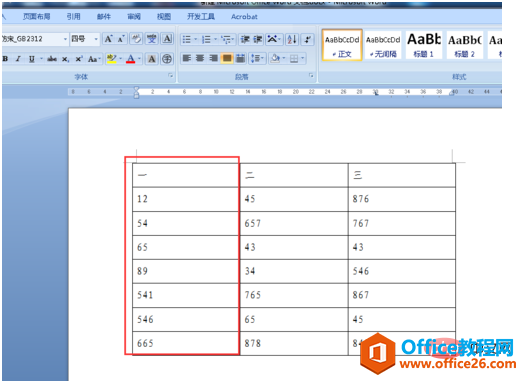Toggle underline formatting
523x381 pixels.
tap(31, 59)
